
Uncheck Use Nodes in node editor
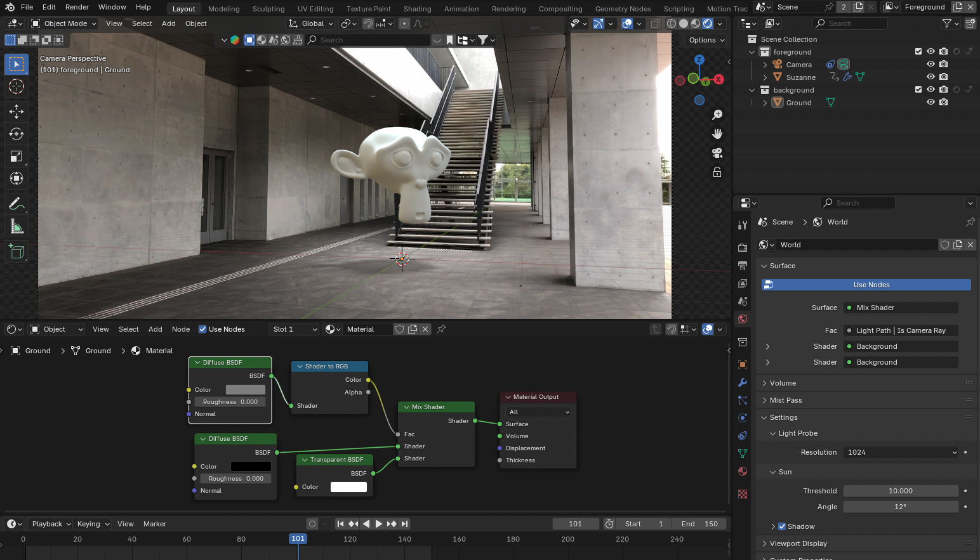point(202,329)
